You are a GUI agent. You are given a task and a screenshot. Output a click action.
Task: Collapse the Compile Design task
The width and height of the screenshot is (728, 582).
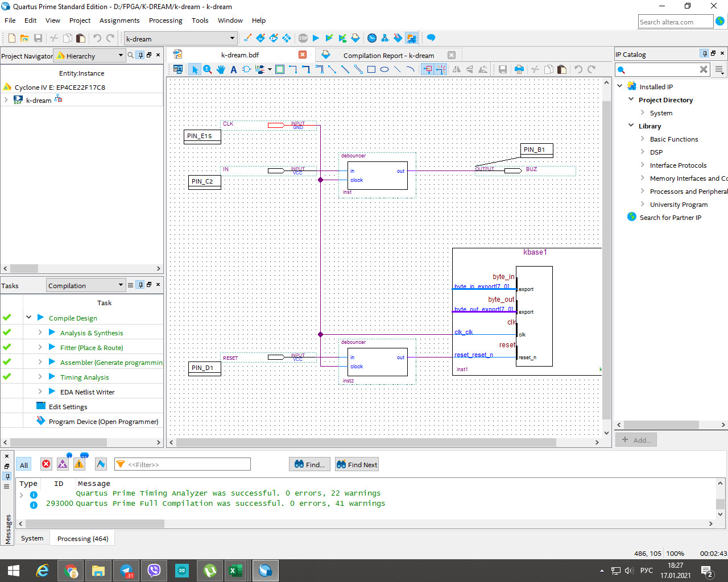coord(28,318)
